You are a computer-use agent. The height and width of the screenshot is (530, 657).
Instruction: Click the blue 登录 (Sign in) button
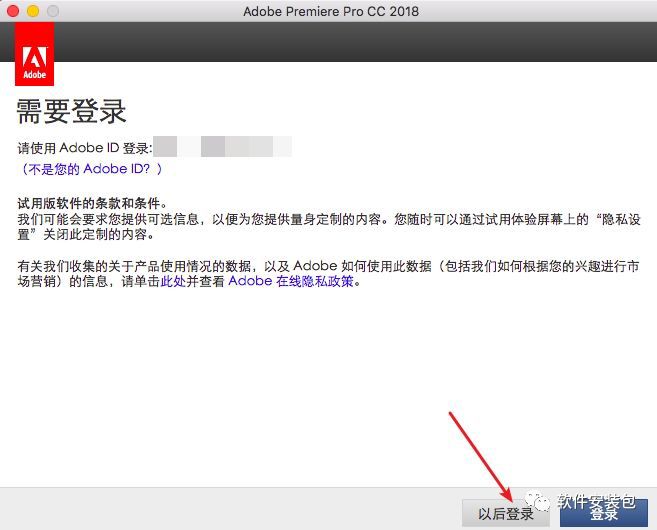pyautogui.click(x=604, y=513)
